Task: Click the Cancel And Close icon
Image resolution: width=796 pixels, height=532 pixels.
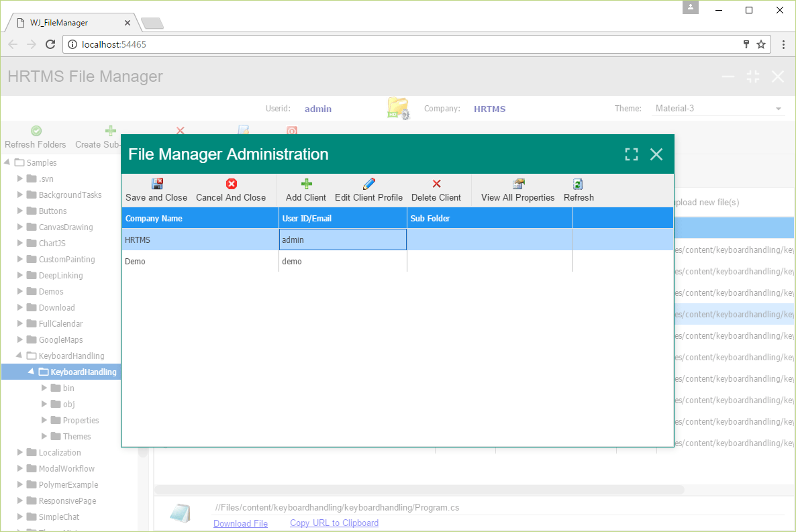Action: (x=232, y=183)
